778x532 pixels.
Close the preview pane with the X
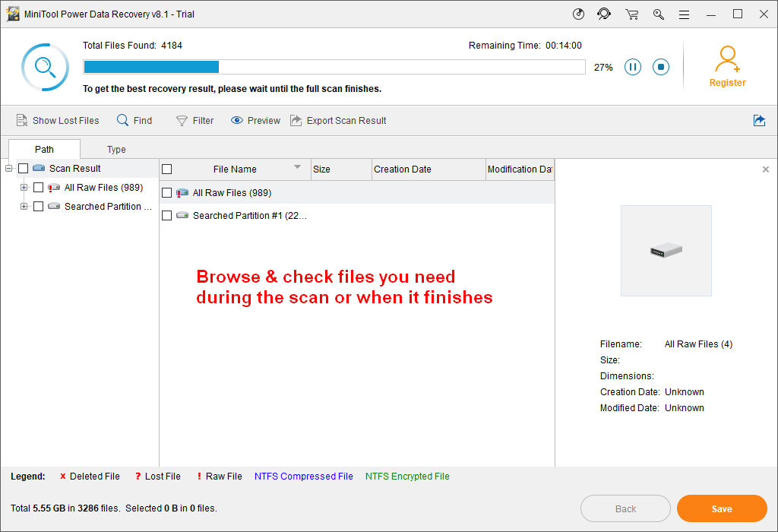coord(766,169)
